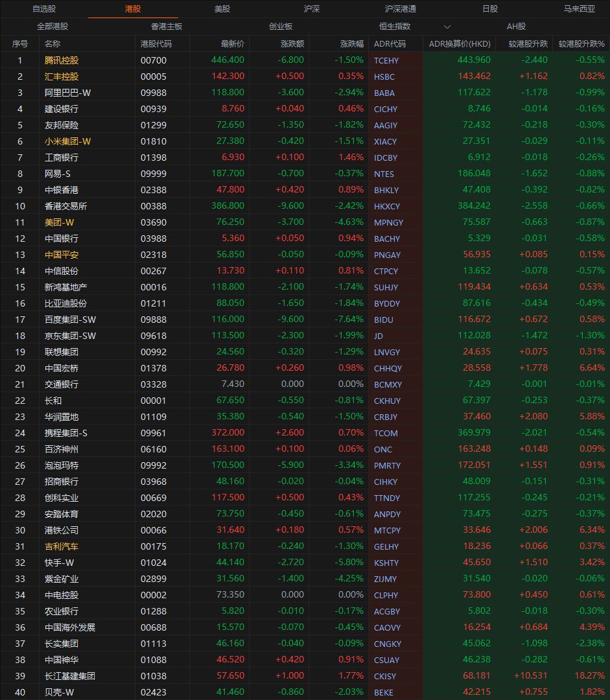Sort by the 序号 column header
This screenshot has height=700, width=610.
[19, 44]
